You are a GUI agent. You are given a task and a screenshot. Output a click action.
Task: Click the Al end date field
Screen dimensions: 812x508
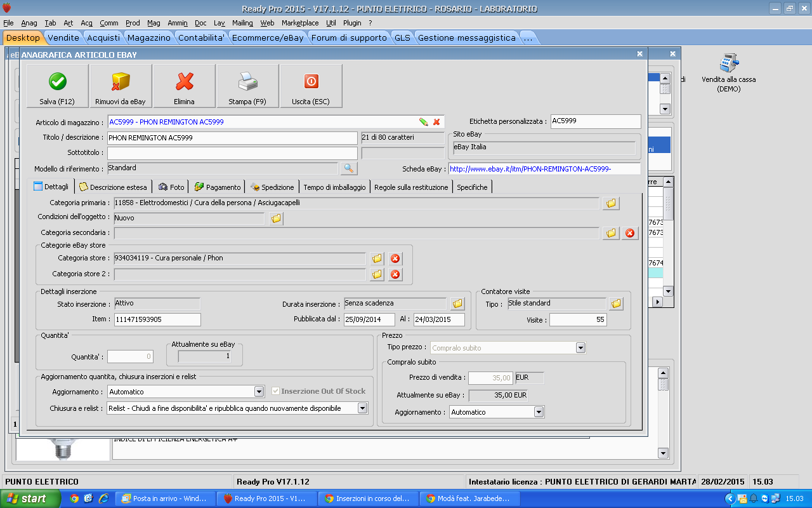[x=439, y=319]
